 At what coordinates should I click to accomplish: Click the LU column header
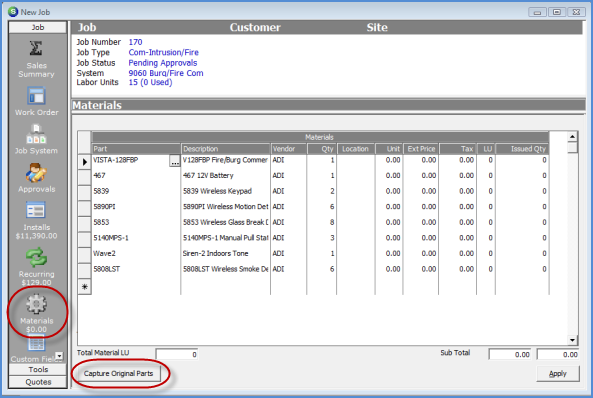[486, 149]
